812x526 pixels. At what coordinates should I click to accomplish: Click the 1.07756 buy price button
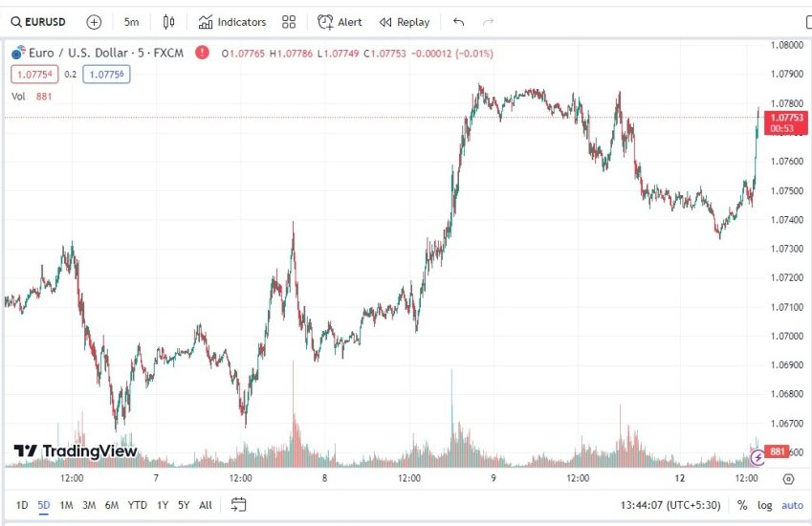[106, 74]
